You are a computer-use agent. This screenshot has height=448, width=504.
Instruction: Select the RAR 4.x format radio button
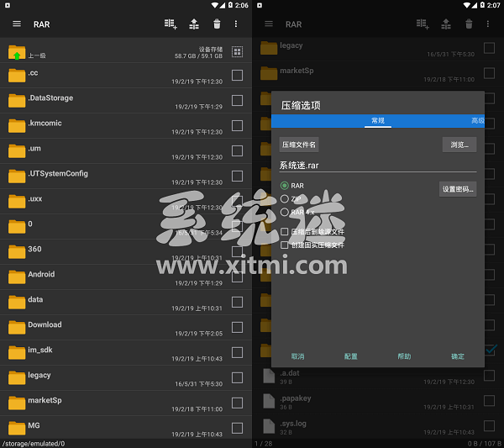coord(285,213)
